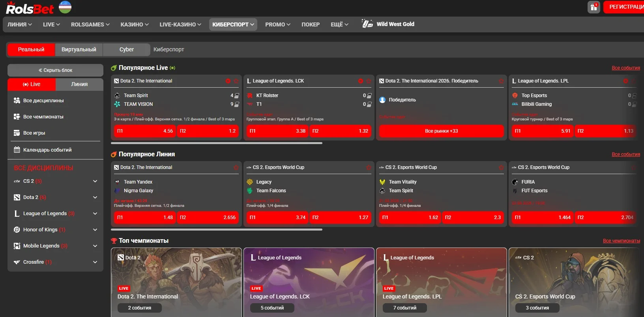The height and width of the screenshot is (317, 644).
Task: Click the Wild West Gold slot icon
Action: coord(367,24)
